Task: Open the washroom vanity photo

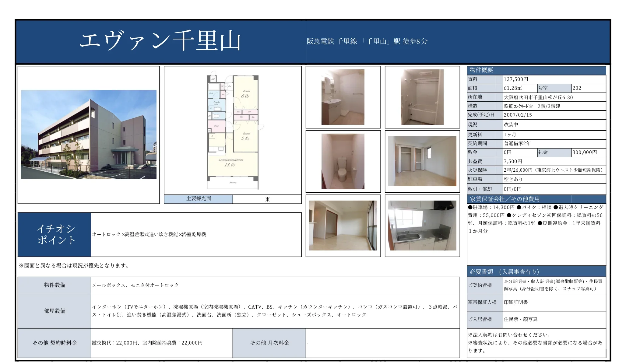Action: point(343,97)
